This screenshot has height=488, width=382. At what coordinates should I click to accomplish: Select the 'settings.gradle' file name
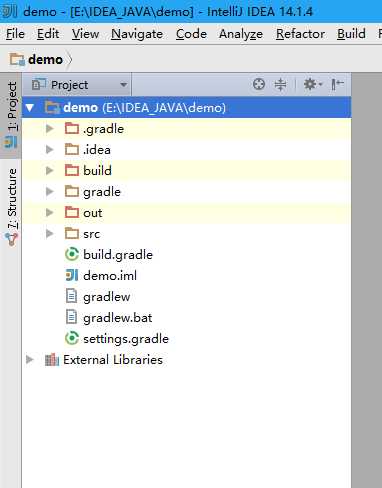[126, 339]
